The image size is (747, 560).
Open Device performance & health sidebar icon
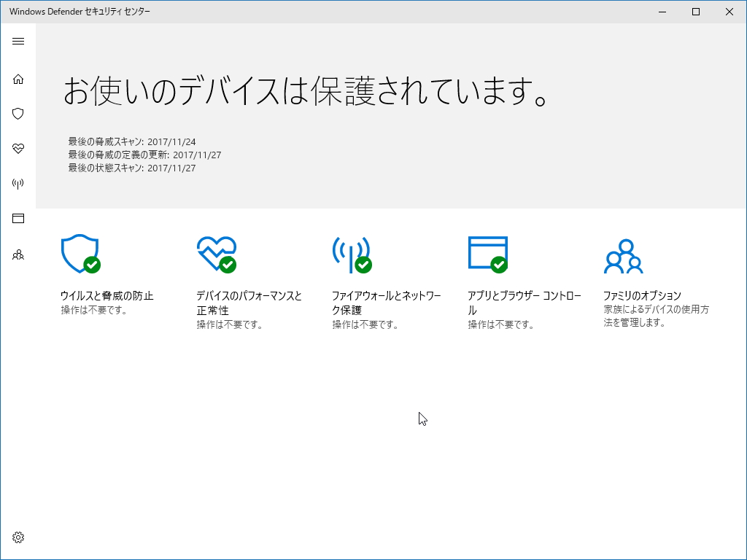pos(18,149)
